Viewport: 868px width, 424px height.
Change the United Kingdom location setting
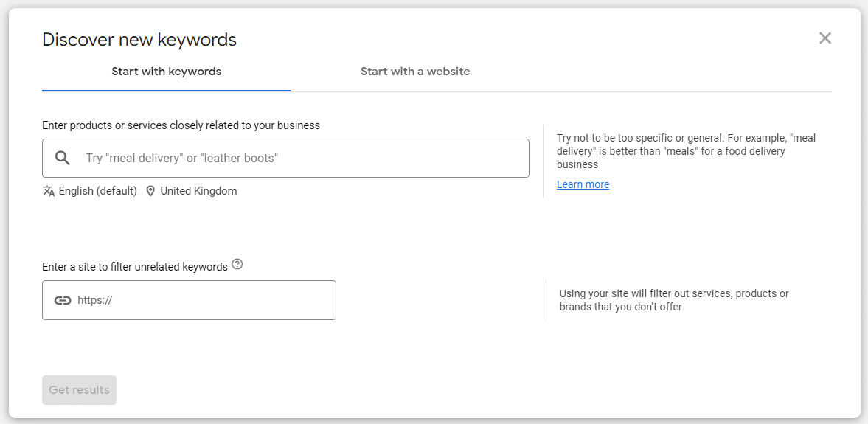point(198,191)
